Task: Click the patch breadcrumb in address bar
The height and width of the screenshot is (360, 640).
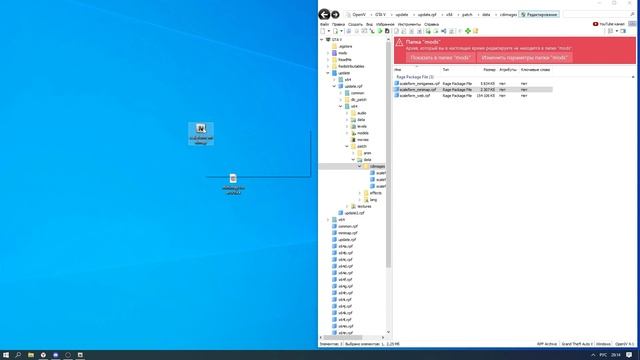Action: click(467, 14)
